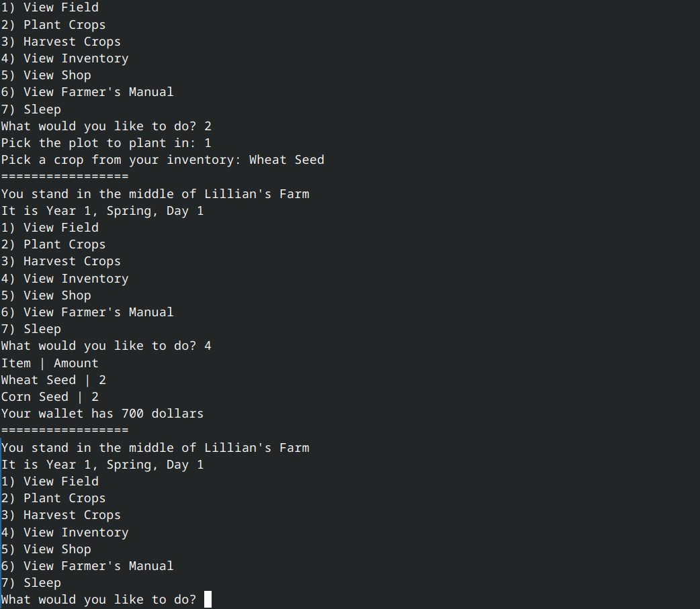Click "2) Plant Crops" in the last menu
The height and width of the screenshot is (609, 700).
point(53,498)
